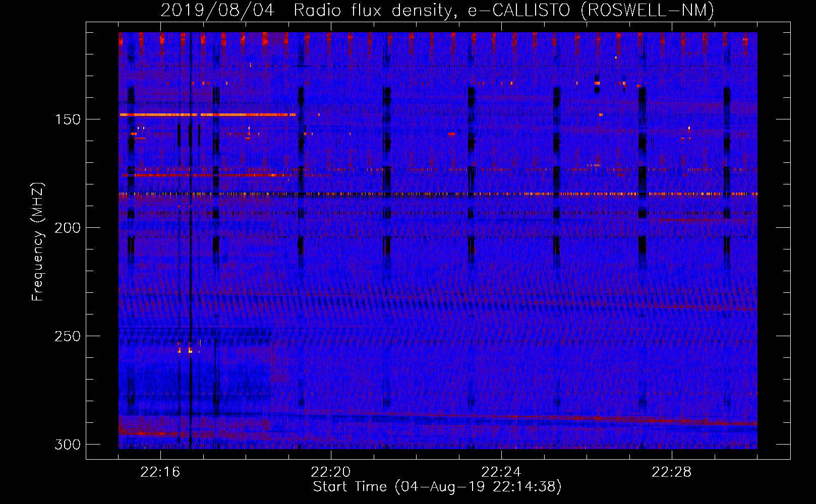816x504 pixels.
Task: Click the plot title "Radio flux density, e-CALLISTO (ROSWELL-NM)"
Action: [504, 10]
